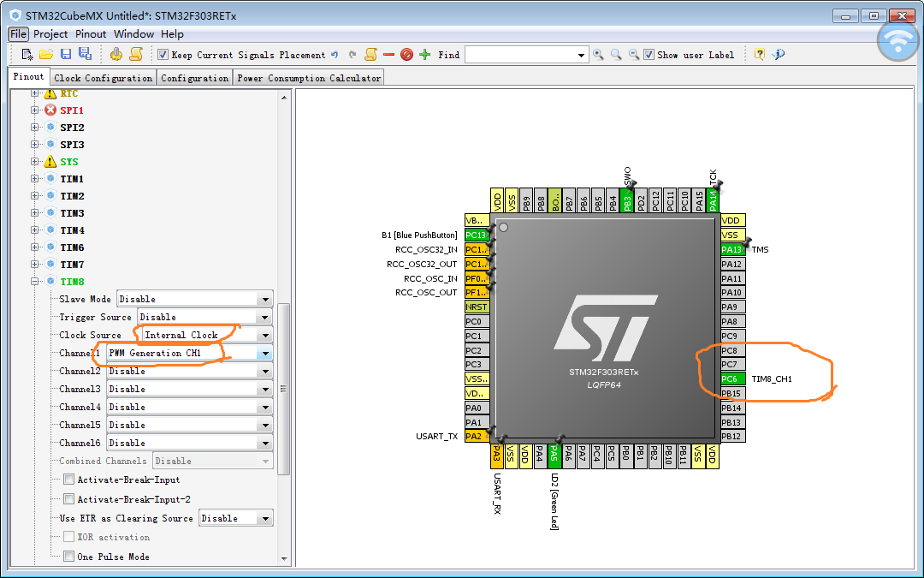Click into the Find input field

coord(520,55)
